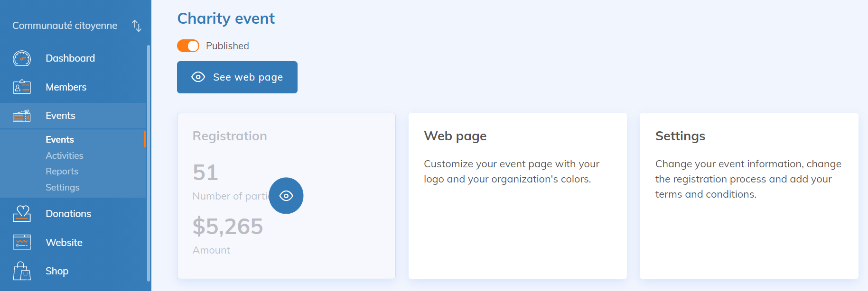This screenshot has width=868, height=291.
Task: Click the Events ticket icon
Action: [x=22, y=116]
